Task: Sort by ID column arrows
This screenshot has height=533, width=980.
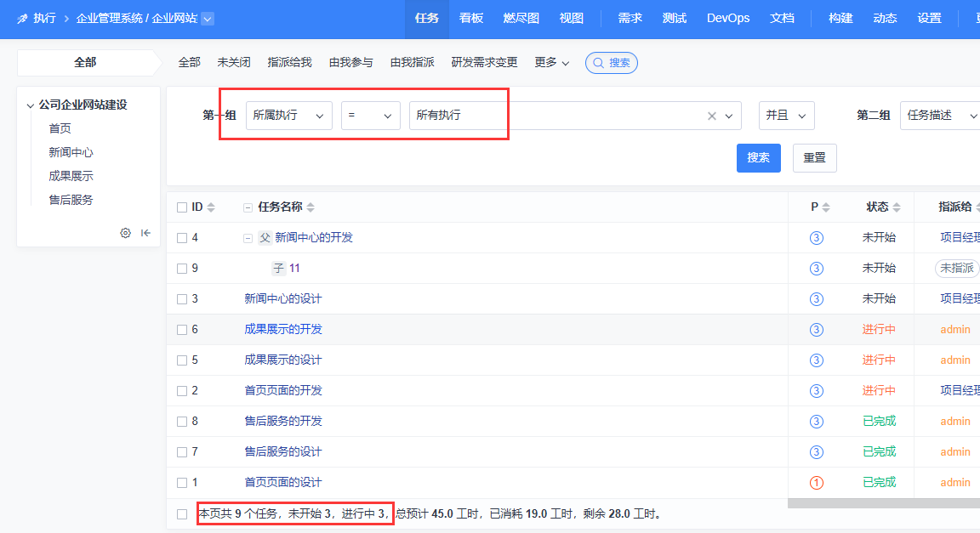Action: (211, 207)
